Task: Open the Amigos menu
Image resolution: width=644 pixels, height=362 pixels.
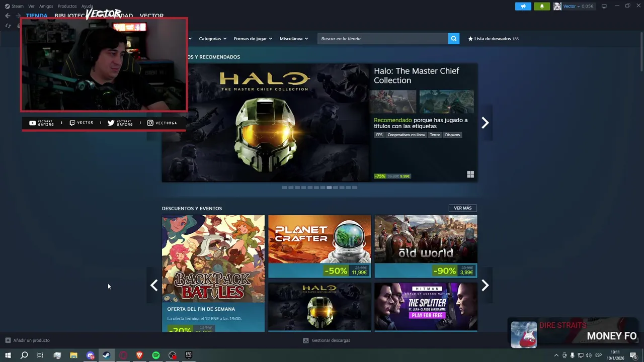Action: tap(46, 6)
